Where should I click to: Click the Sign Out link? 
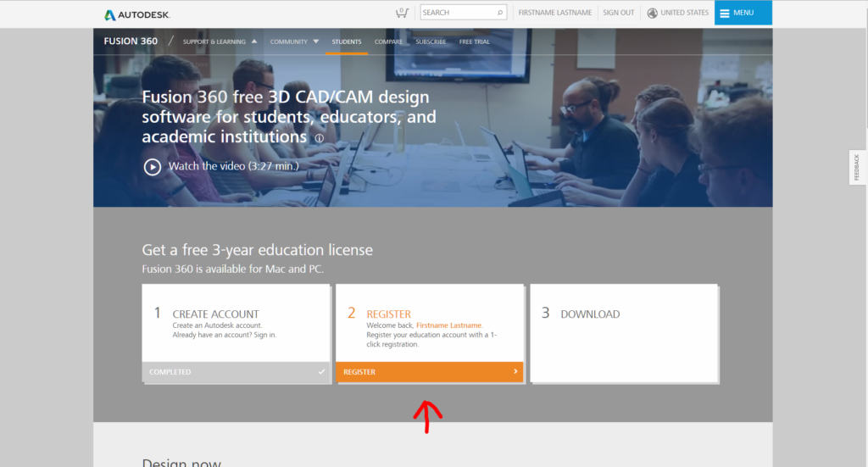[618, 13]
